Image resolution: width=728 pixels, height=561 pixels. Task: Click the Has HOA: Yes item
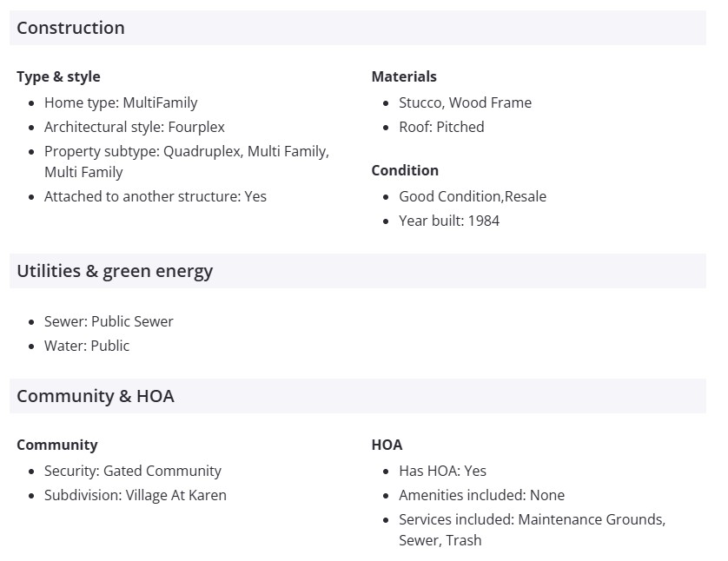(x=442, y=471)
